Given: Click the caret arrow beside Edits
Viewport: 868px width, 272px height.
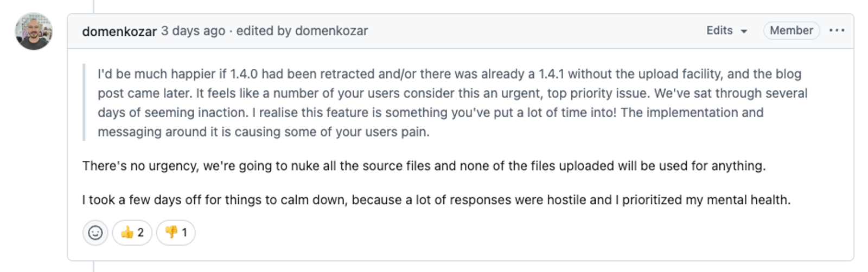Looking at the screenshot, I should tap(744, 31).
